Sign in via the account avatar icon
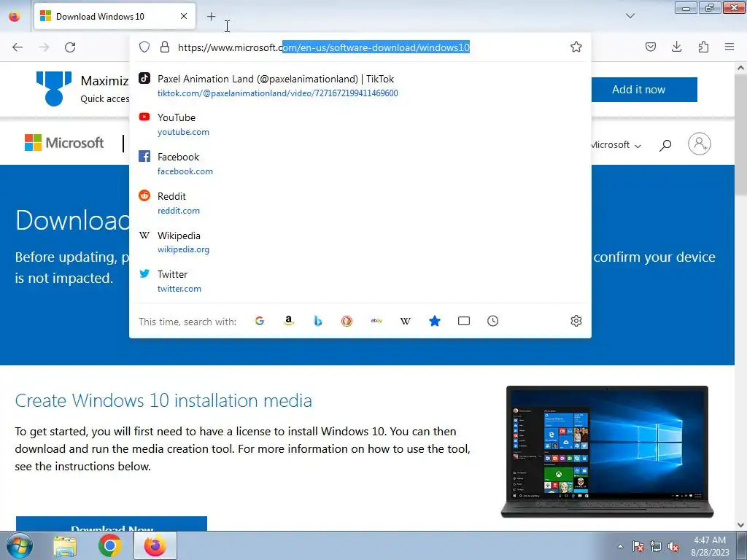The image size is (747, 560). 700,144
